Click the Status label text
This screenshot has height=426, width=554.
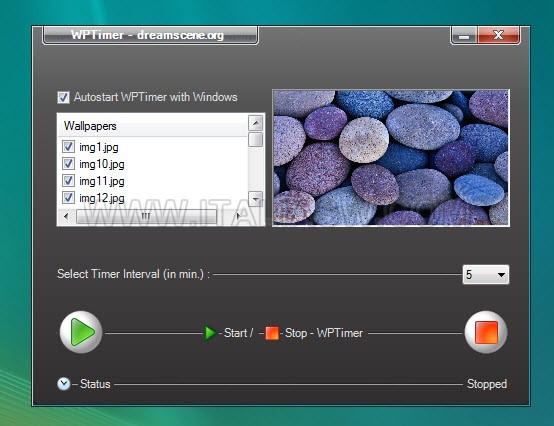coord(95,384)
